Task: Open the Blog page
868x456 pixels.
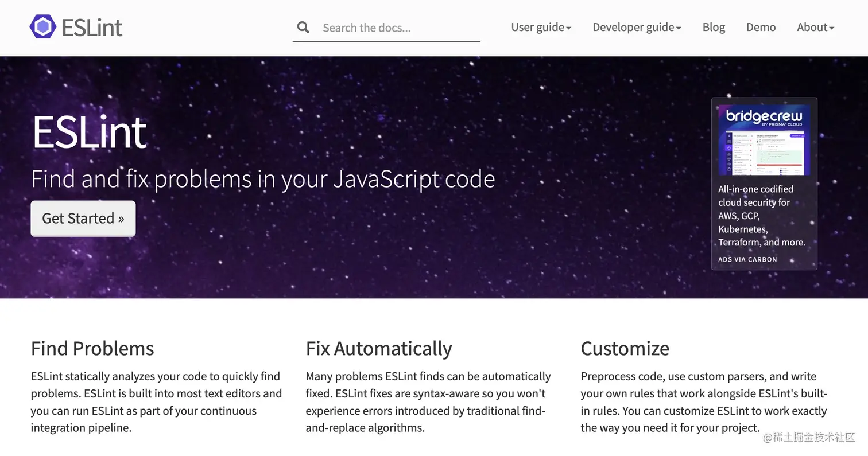Action: pyautogui.click(x=714, y=27)
